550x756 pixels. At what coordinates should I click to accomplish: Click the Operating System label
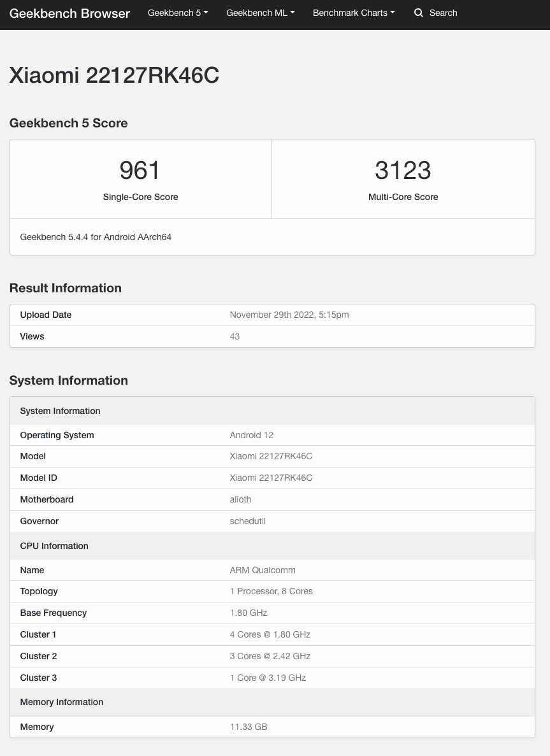click(x=57, y=435)
